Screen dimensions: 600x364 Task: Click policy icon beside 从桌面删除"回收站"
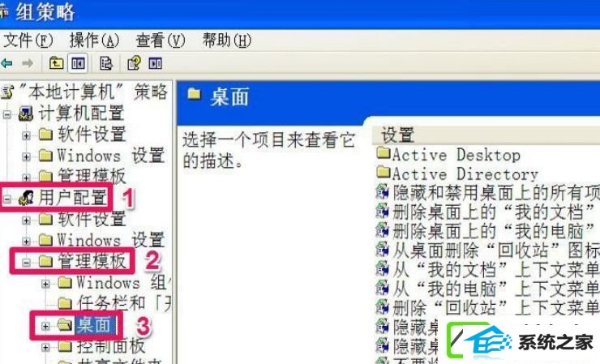coord(382,249)
